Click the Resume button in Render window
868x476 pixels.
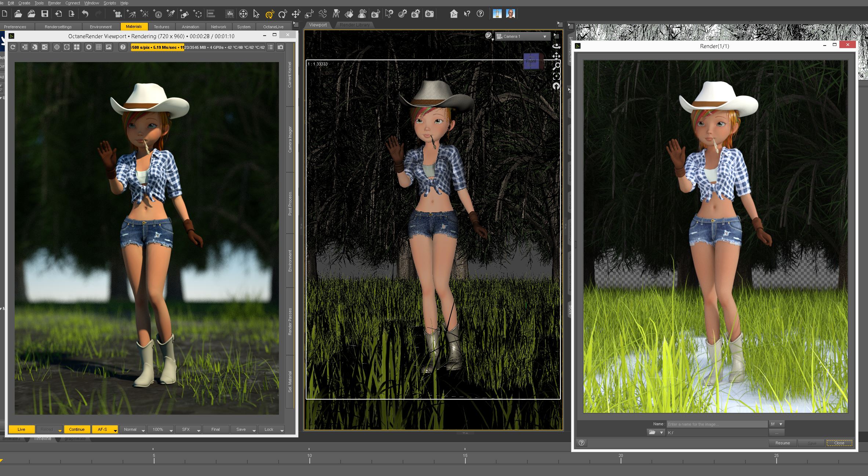coord(782,443)
